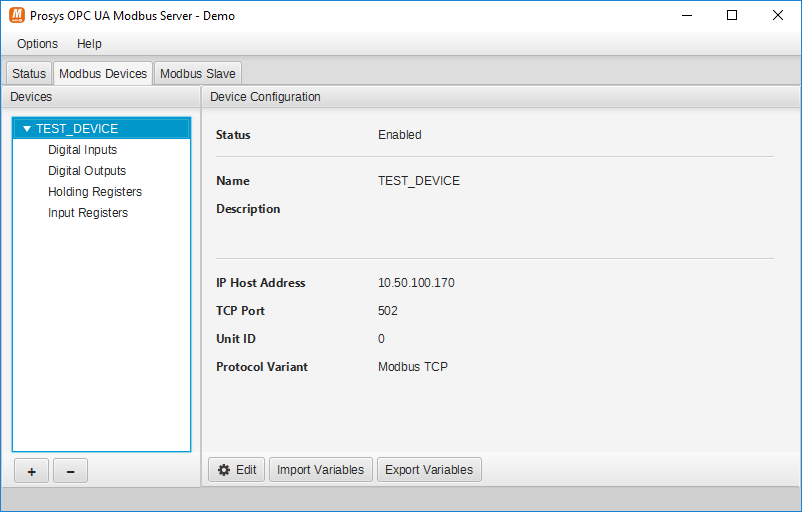
Task: Remove selected device with minus button
Action: (x=70, y=472)
